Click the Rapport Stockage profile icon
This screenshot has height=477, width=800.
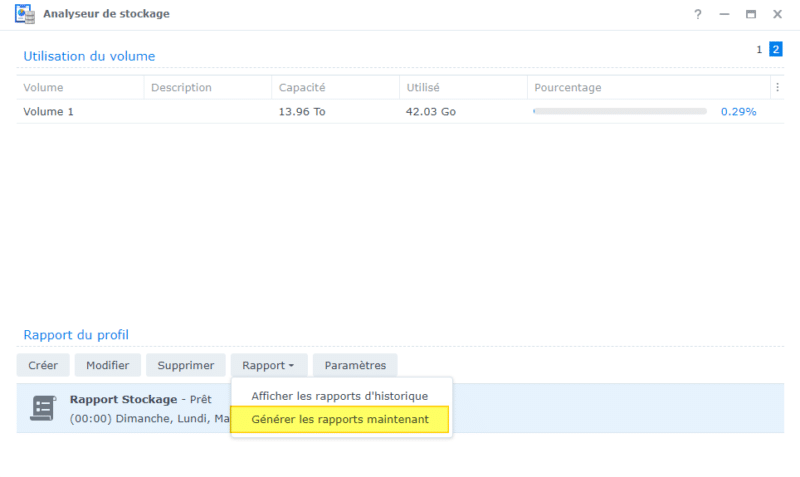click(43, 408)
